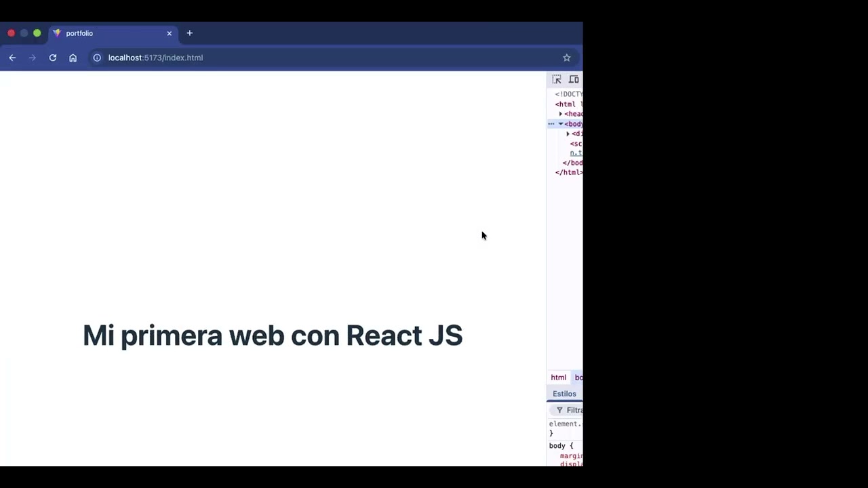868x488 pixels.
Task: Click the margin property in body rule
Action: [570, 456]
